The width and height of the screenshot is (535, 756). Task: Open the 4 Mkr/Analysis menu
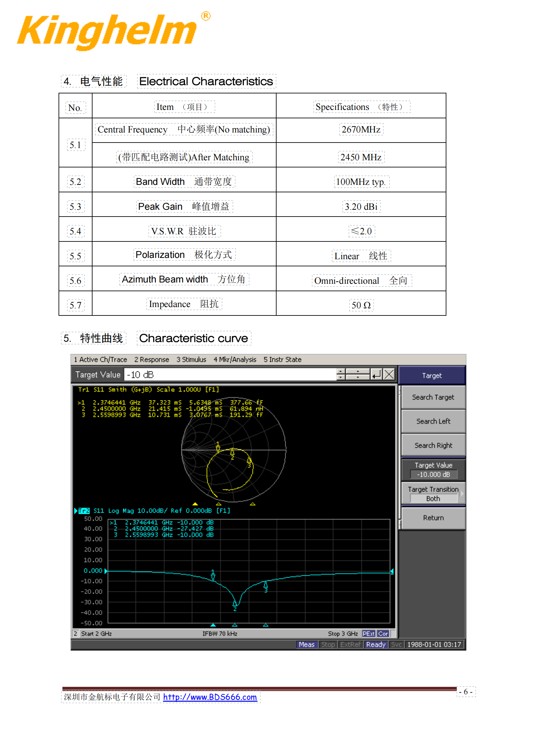point(235,359)
